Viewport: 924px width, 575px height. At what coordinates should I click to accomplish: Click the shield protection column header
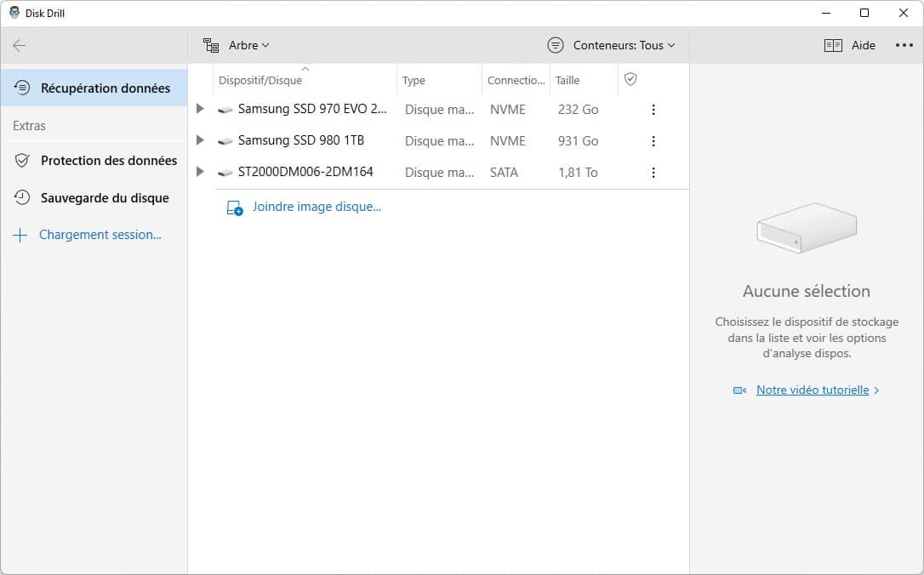(x=630, y=79)
